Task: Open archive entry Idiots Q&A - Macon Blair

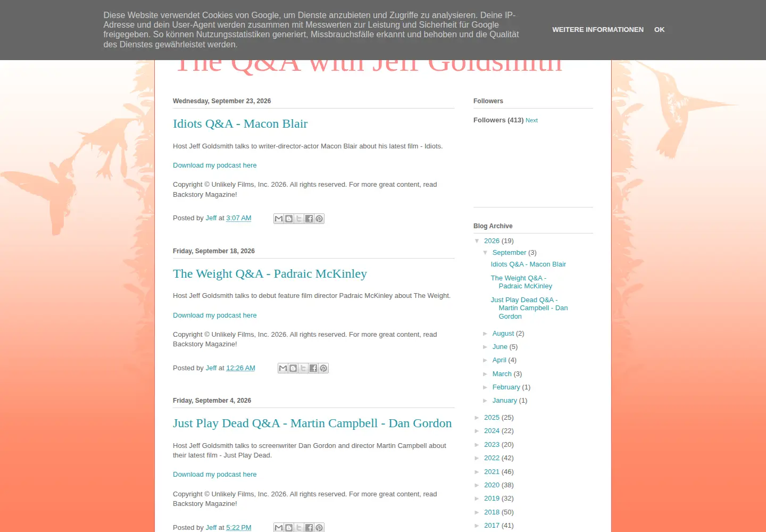Action: point(528,264)
